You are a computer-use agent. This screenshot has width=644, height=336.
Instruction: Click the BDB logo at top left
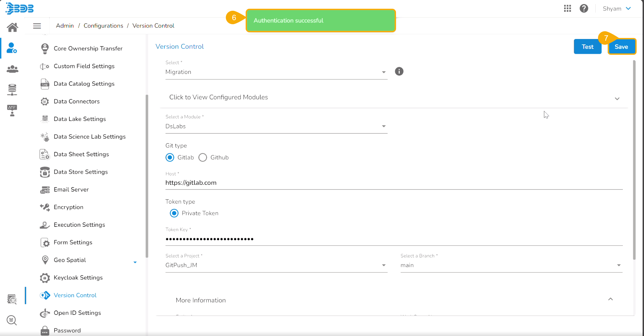19,8
